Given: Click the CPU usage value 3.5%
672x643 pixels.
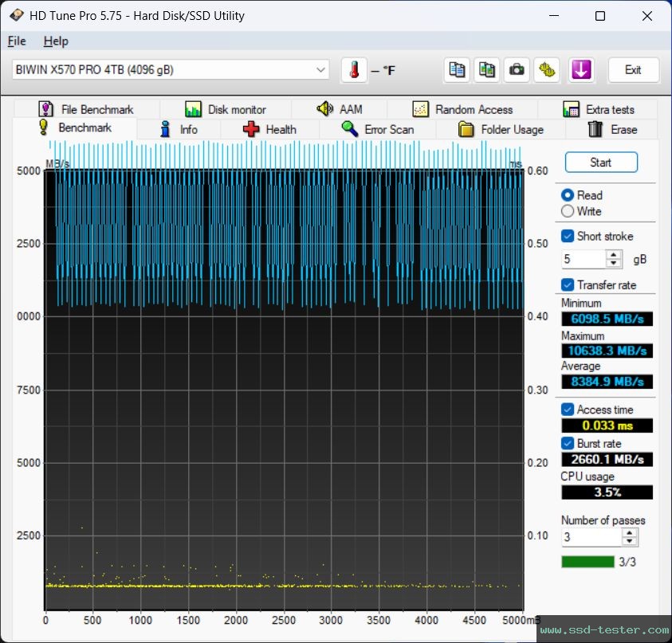Looking at the screenshot, I should coord(607,492).
